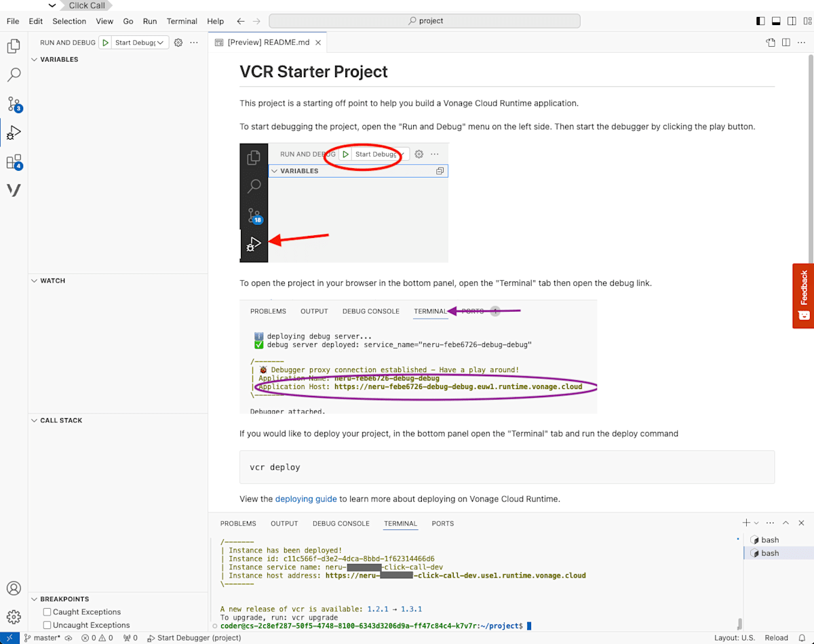Viewport: 814px width, 644px height.
Task: Open errors and warnings status indicator
Action: (x=97, y=637)
